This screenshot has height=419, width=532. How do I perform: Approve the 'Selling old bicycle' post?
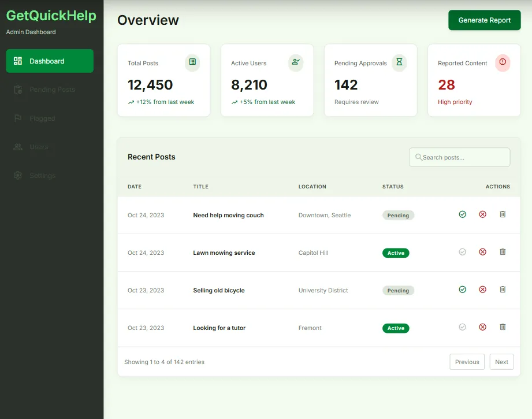click(x=463, y=290)
